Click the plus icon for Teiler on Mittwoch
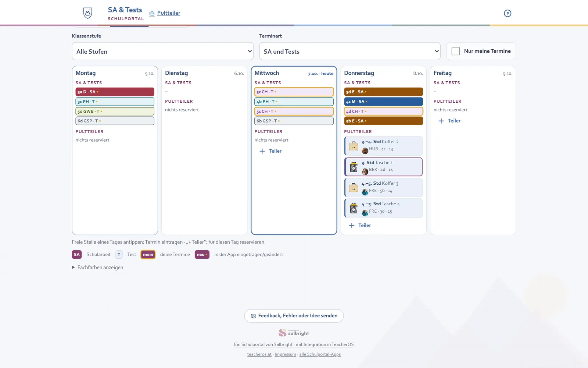This screenshot has height=368, width=588. coord(262,151)
